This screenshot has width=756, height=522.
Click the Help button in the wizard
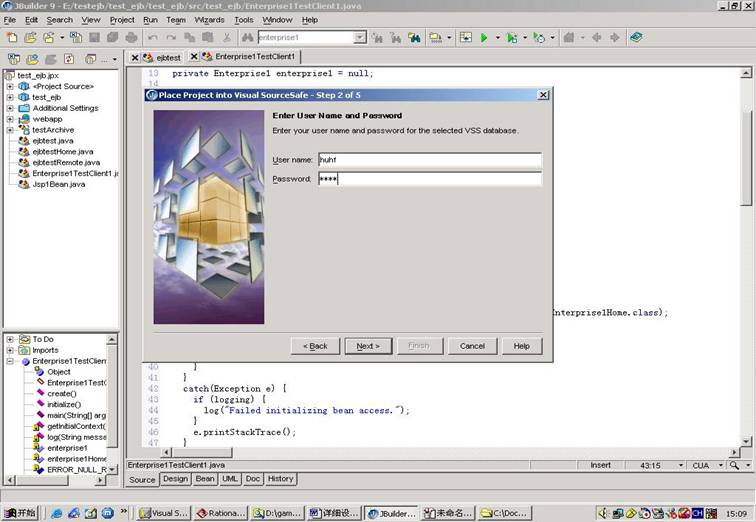[522, 346]
